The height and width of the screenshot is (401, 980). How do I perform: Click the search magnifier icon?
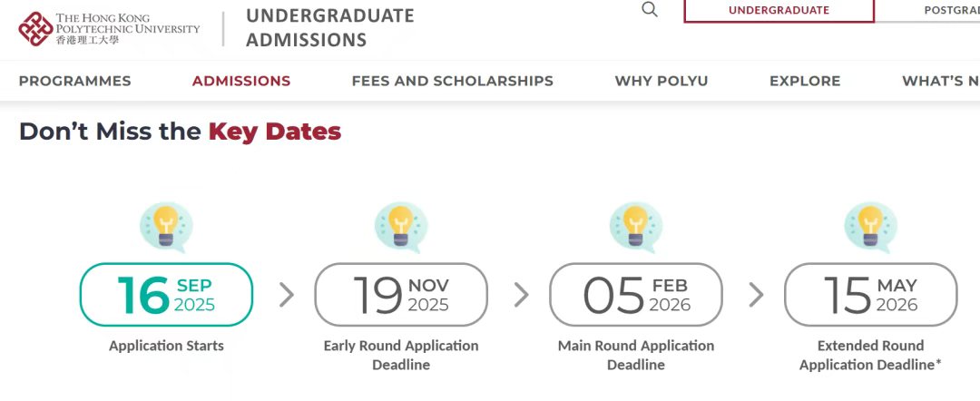(650, 10)
